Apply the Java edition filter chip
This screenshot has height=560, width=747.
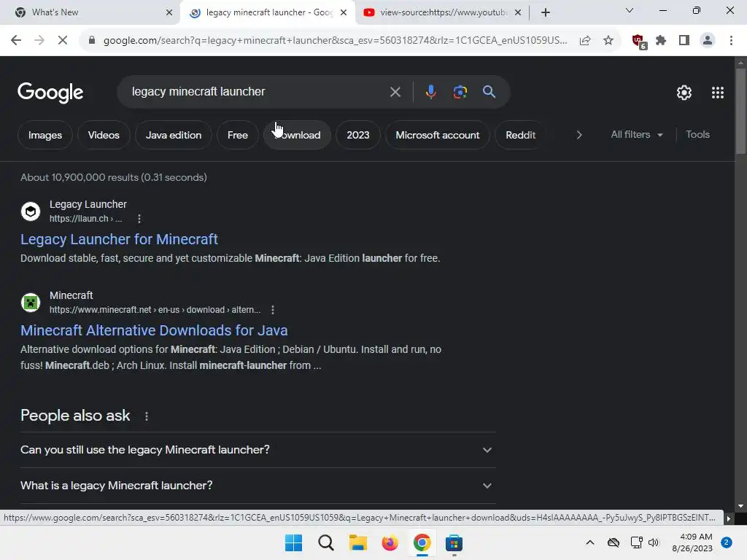(x=174, y=135)
